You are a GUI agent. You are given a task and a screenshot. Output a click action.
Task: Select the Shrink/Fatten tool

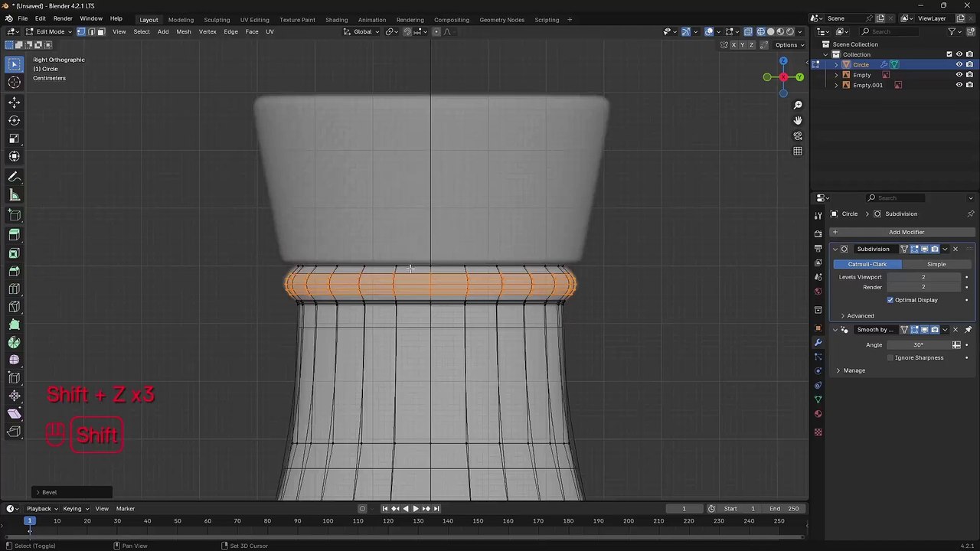point(14,396)
